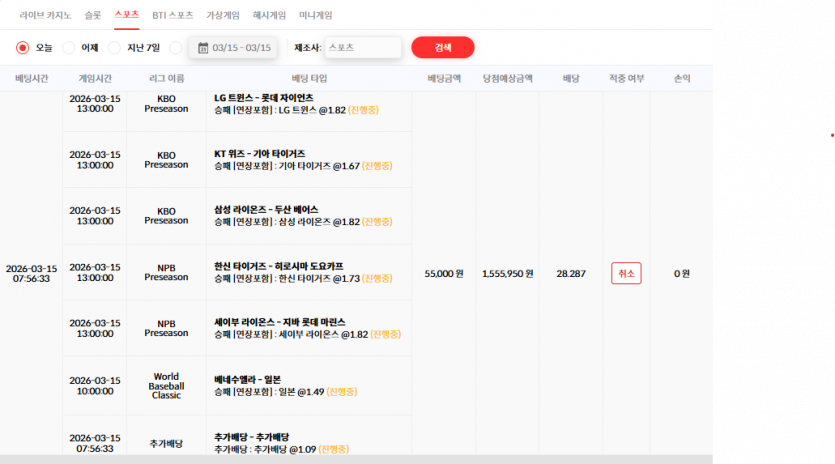This screenshot has width=835, height=464.
Task: Click the red 검색 search button
Action: click(443, 47)
